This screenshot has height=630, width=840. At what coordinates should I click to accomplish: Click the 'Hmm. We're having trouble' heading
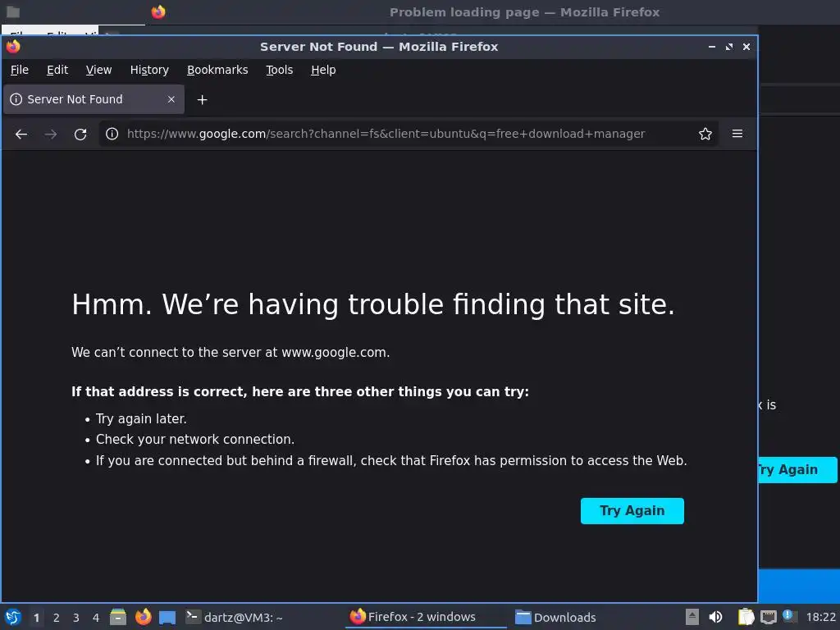pos(373,304)
